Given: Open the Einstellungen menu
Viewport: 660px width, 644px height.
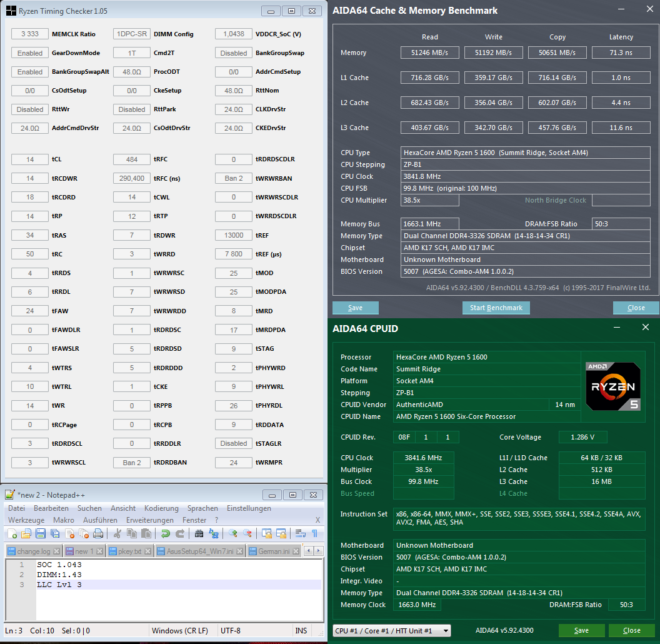Looking at the screenshot, I should pos(249,508).
